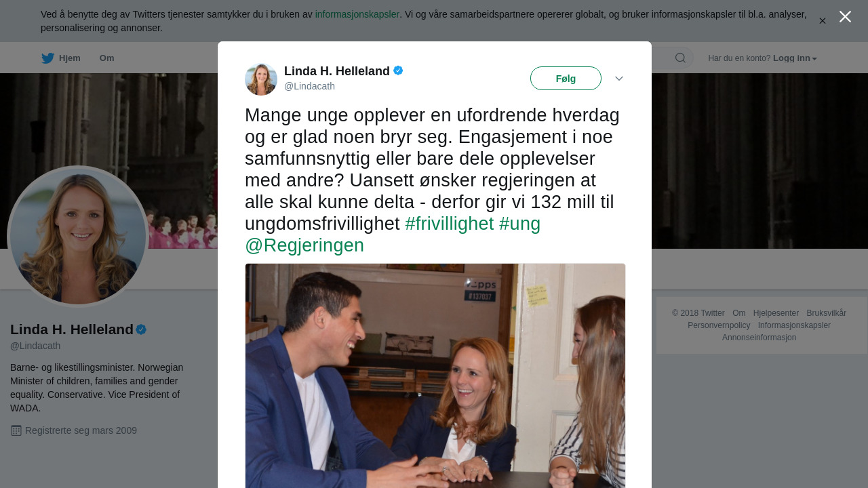Open Hjelpesenter footer link
The image size is (868, 488).
coord(776,313)
